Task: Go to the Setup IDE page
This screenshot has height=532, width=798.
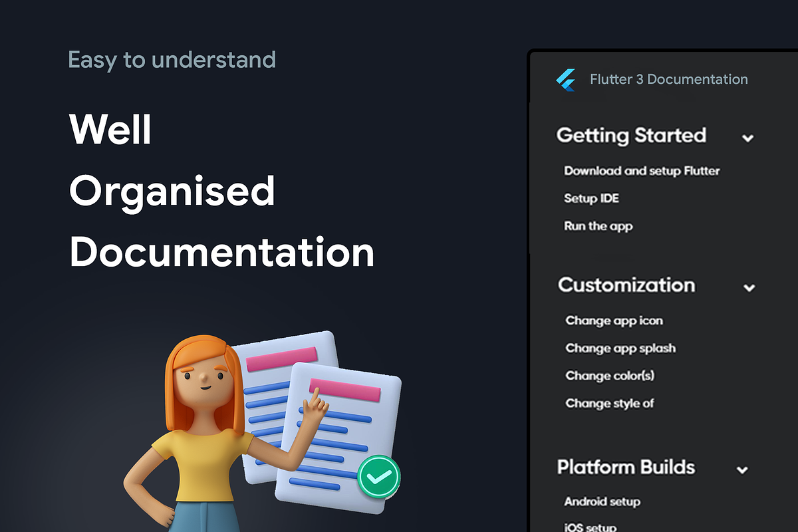Action: (591, 198)
